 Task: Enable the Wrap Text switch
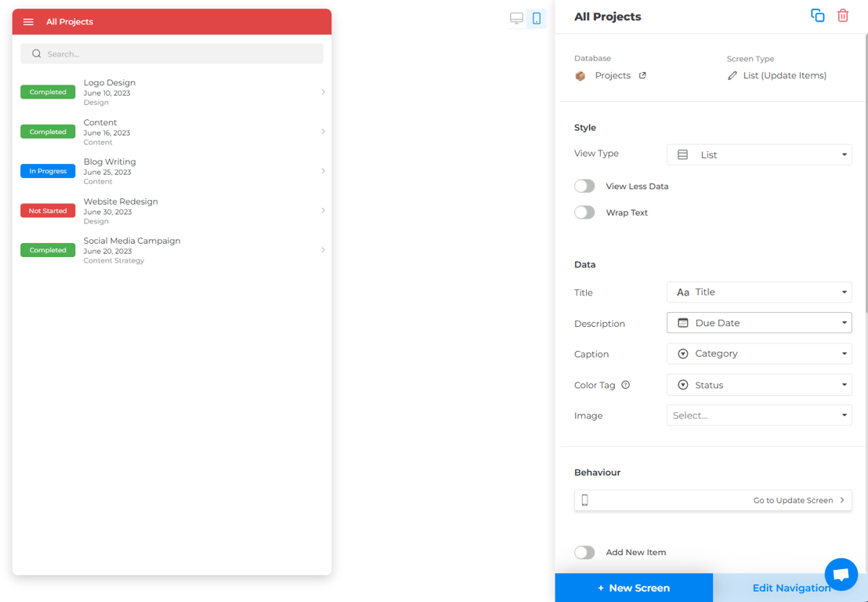pos(584,212)
